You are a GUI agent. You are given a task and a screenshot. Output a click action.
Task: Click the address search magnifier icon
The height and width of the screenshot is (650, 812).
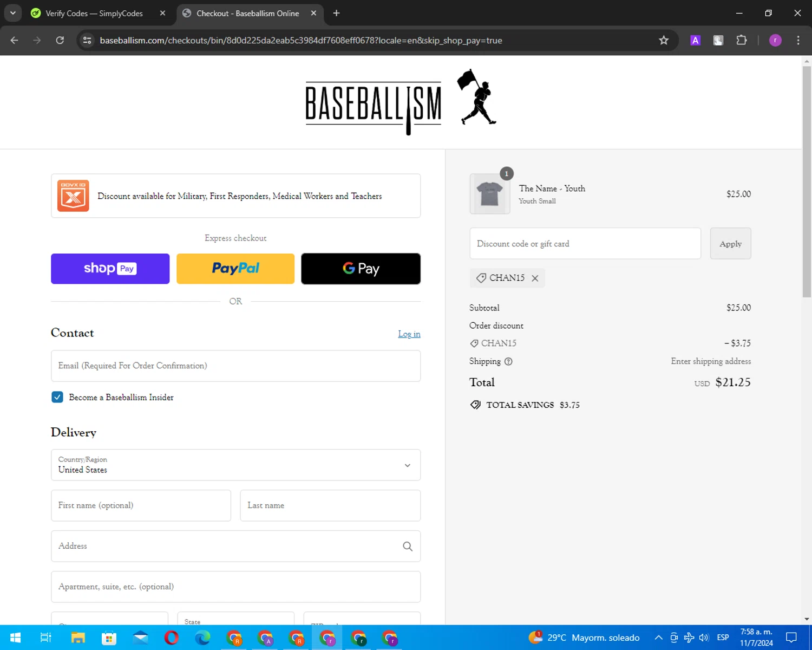[408, 547]
